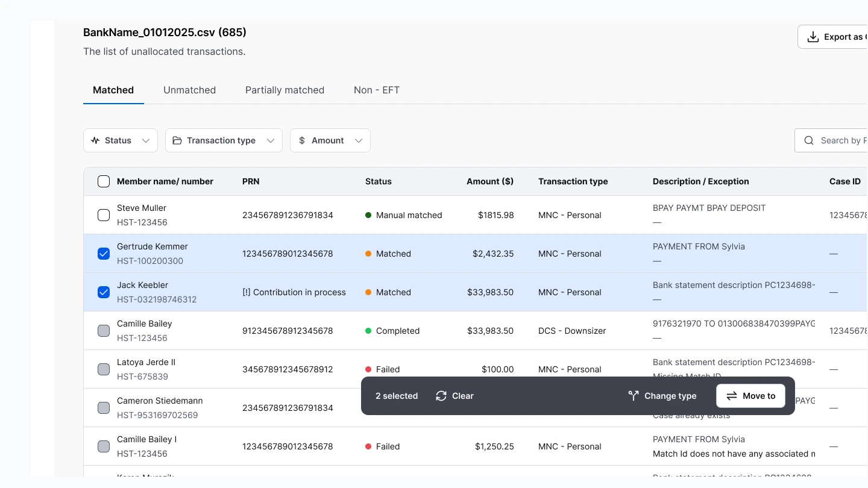Click the pulse icon in Status filter
The image size is (868, 488).
(95, 140)
